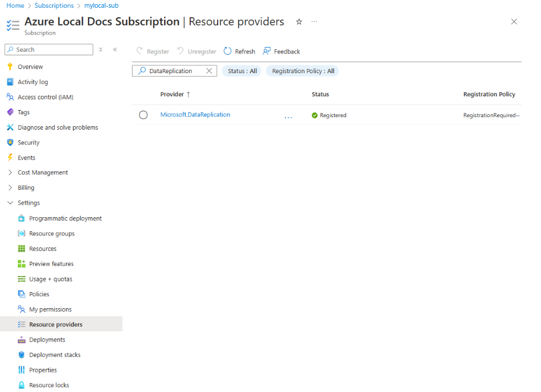Image resolution: width=541 pixels, height=392 pixels.
Task: Open Diagnose and solve problems
Action: 58,127
